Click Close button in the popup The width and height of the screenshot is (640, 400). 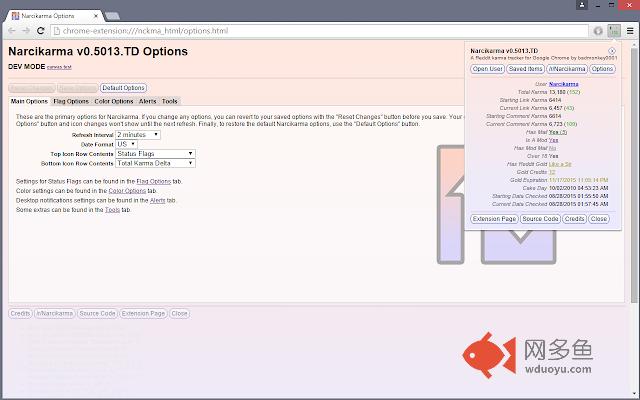click(x=599, y=219)
